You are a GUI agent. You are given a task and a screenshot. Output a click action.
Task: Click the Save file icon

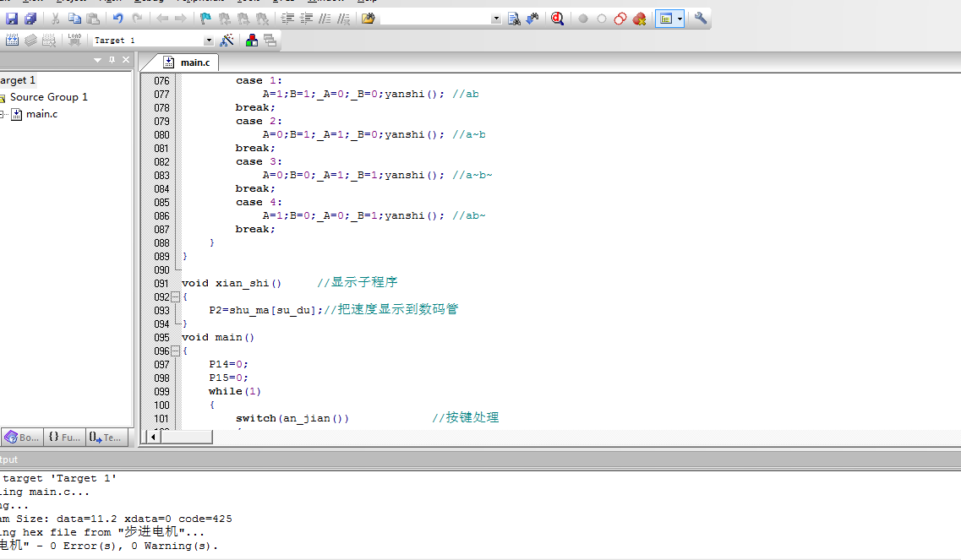point(12,19)
